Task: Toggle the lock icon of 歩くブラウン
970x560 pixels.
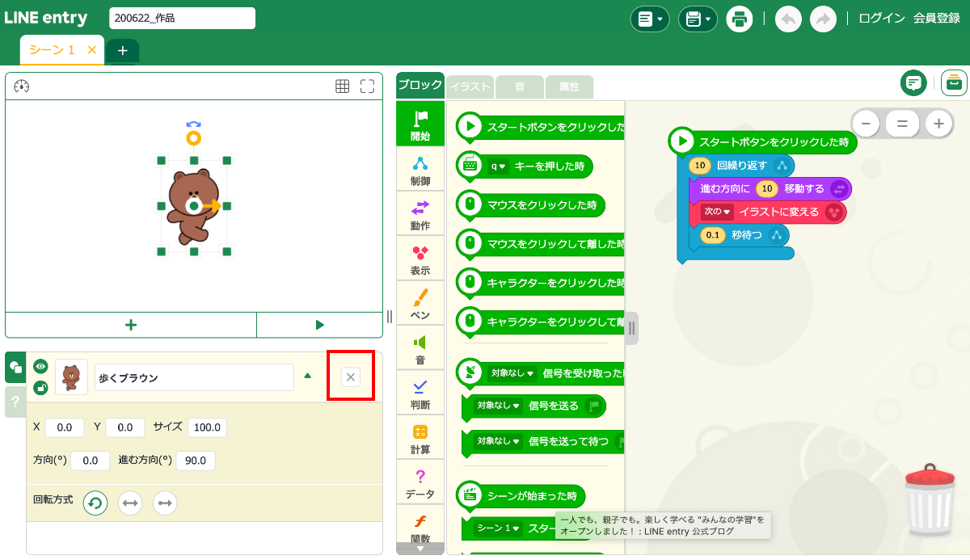Action: click(x=40, y=388)
